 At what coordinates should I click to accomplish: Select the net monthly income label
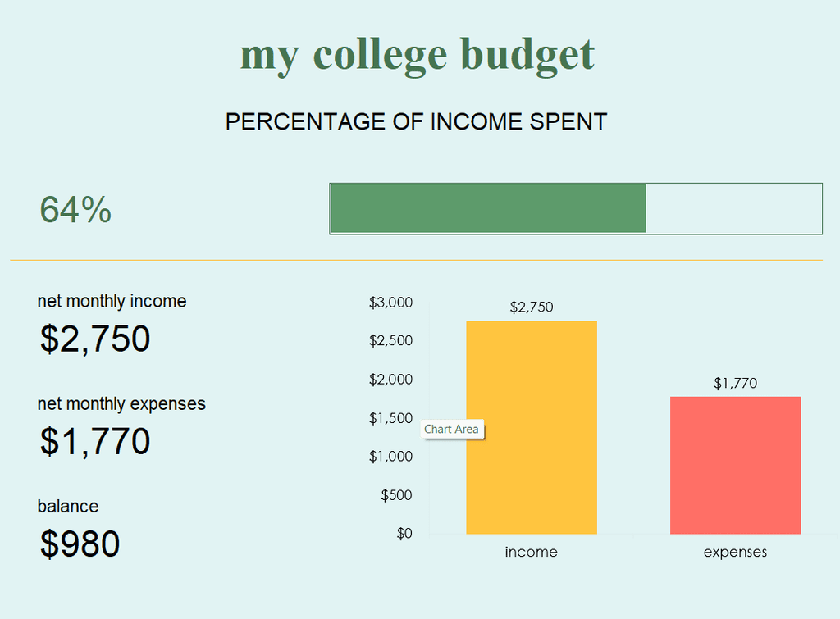pos(112,301)
